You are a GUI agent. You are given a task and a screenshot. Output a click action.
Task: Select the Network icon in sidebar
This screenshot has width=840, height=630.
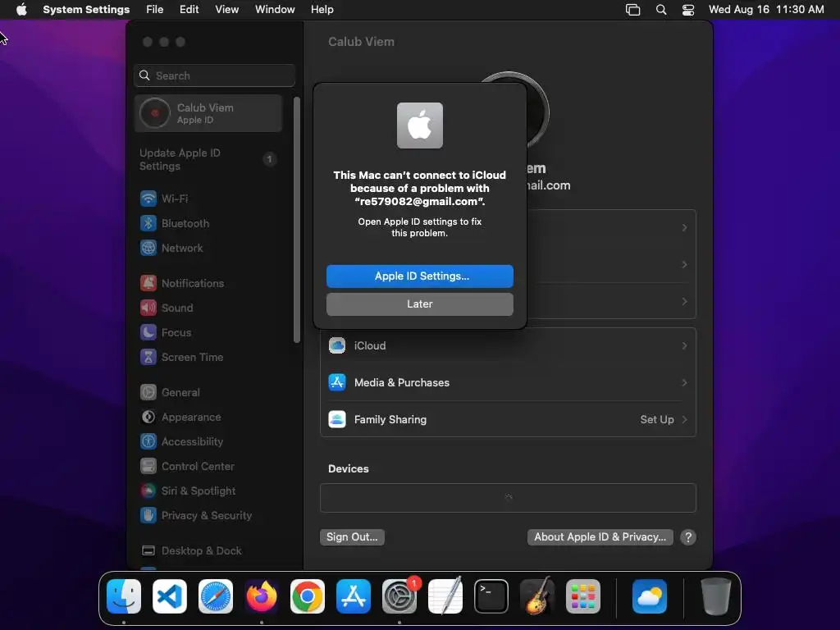point(148,248)
